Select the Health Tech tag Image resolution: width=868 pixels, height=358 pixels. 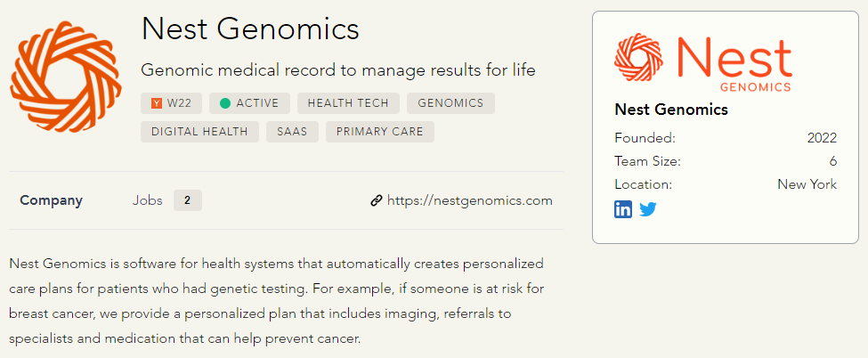[x=348, y=103]
